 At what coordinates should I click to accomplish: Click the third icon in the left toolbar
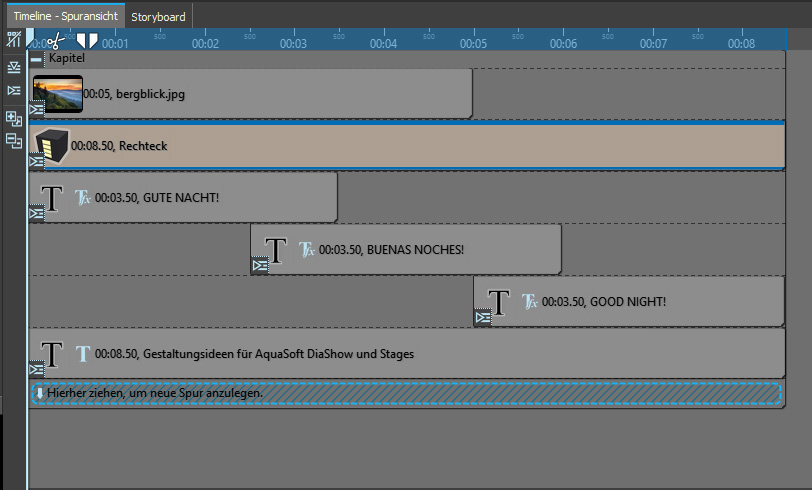pyautogui.click(x=13, y=91)
